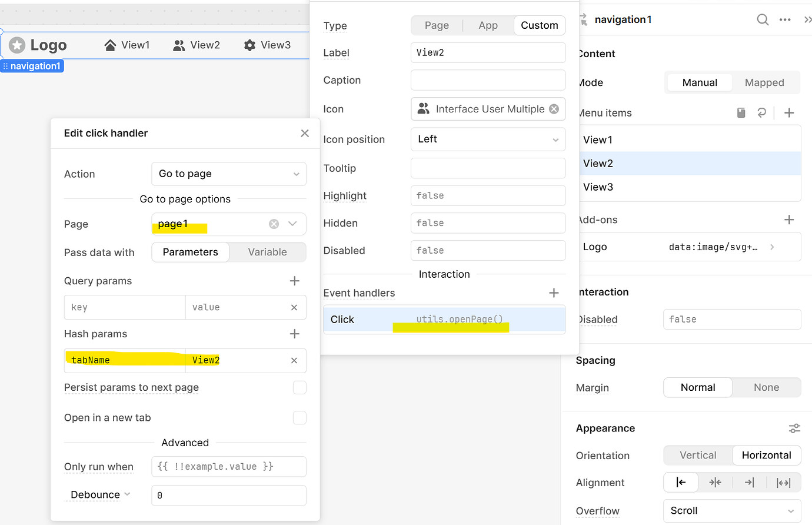This screenshot has height=525, width=812.
Task: Set Orientation to Vertical
Action: (x=698, y=455)
